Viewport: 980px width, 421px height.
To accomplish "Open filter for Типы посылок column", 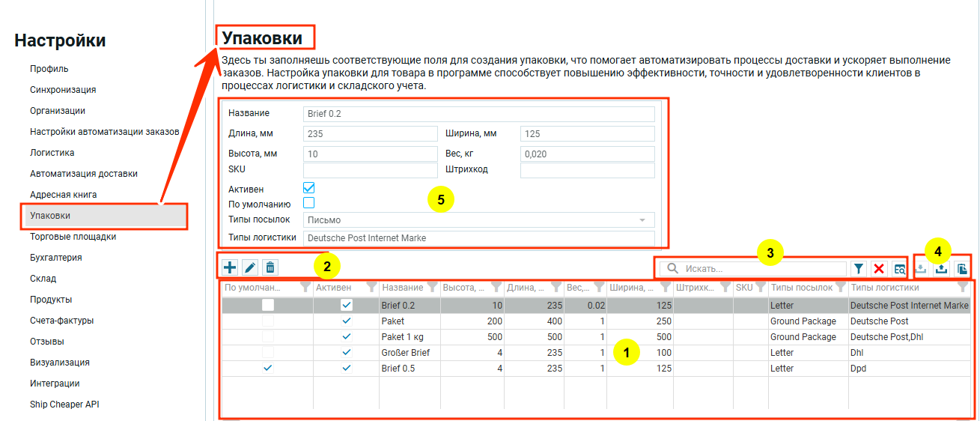I will tap(840, 288).
